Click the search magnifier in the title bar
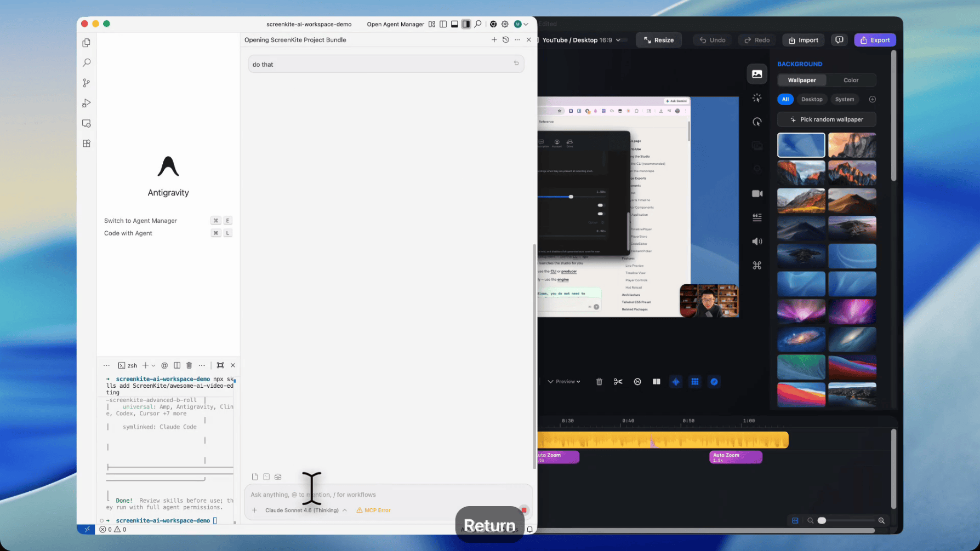980x551 pixels. (x=478, y=24)
